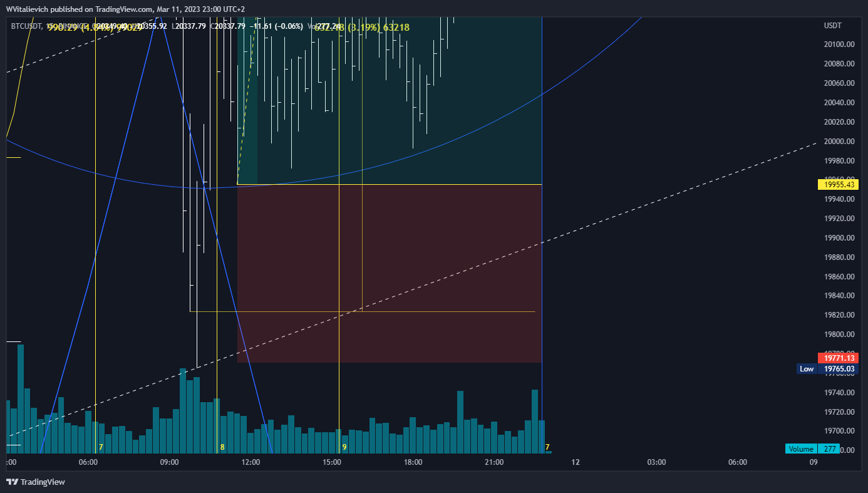
Task: Click the Low label tag
Action: [x=807, y=369]
